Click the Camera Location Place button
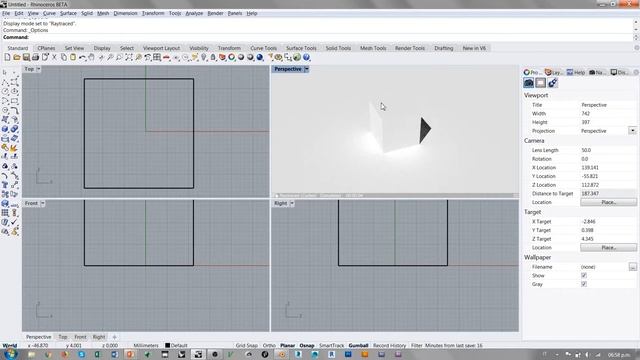640x360 pixels. (608, 202)
